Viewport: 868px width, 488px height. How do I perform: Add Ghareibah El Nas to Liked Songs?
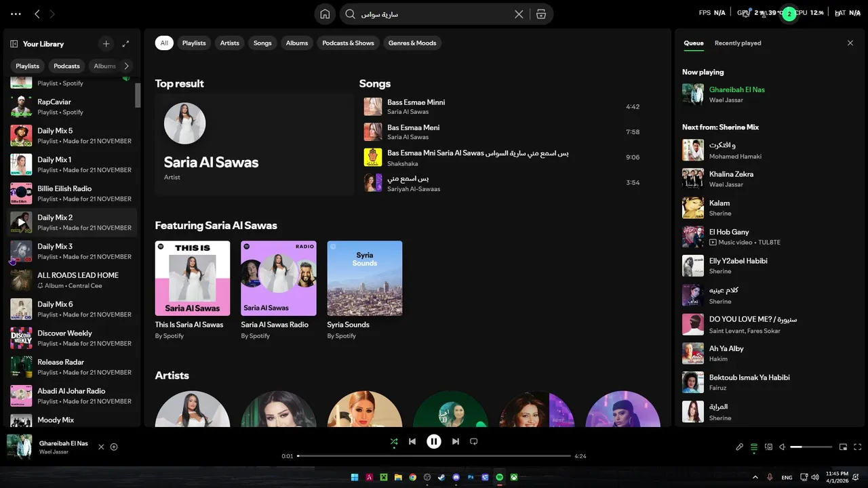114,447
